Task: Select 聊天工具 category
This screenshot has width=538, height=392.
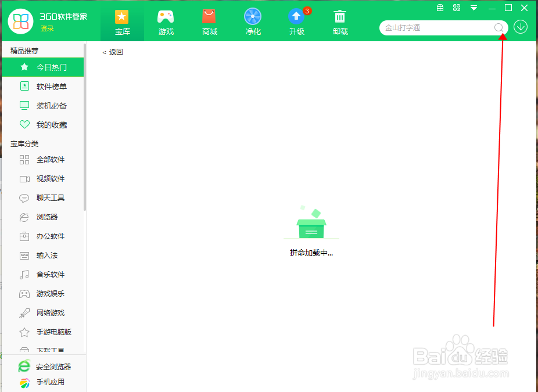Action: (x=42, y=198)
